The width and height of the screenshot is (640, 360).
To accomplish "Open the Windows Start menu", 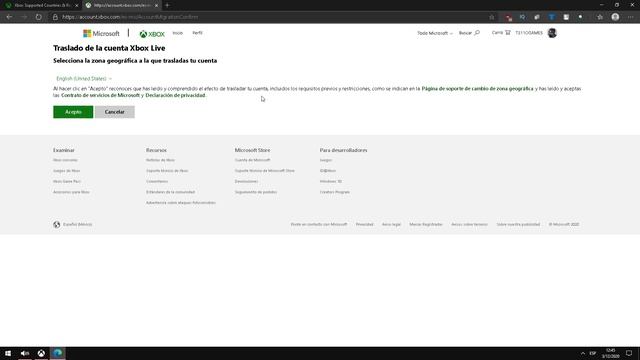I will [x=8, y=353].
